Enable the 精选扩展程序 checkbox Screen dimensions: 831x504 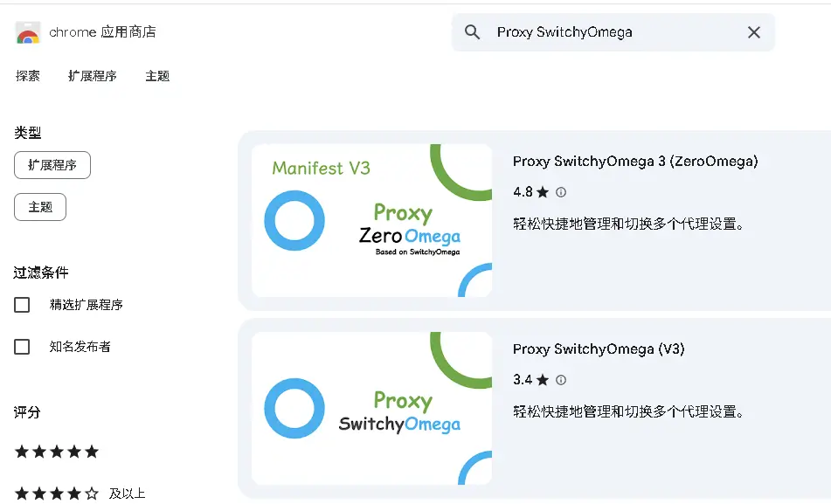pyautogui.click(x=23, y=305)
